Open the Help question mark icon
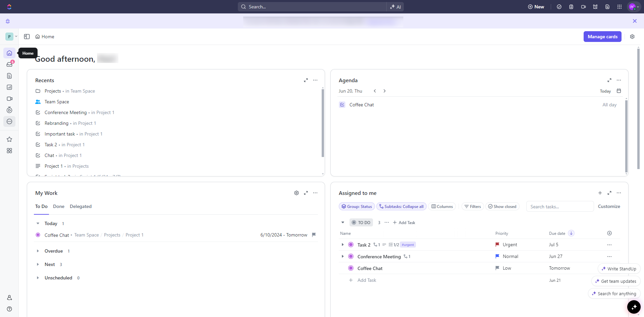Image resolution: width=644 pixels, height=317 pixels. point(9,309)
